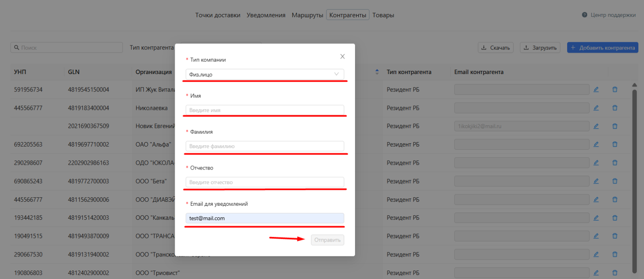Click edit pencil for Новик Евгений row
The height and width of the screenshot is (279, 644).
coord(596,126)
